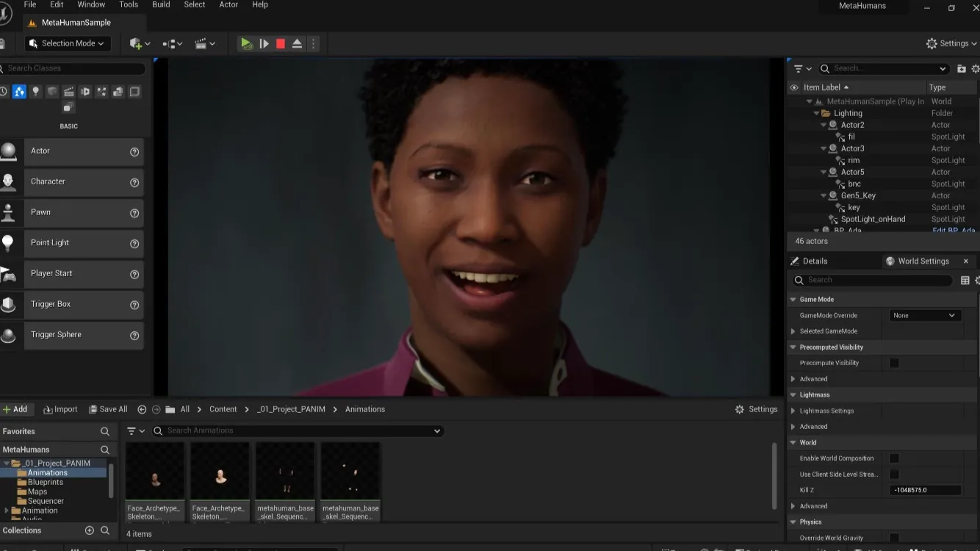The width and height of the screenshot is (980, 551).
Task: Open help for the Actor class
Action: point(134,151)
